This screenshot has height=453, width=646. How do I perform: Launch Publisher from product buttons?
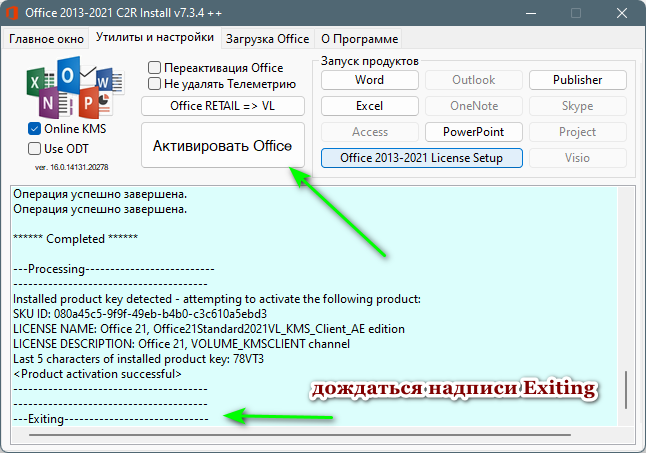coord(578,80)
